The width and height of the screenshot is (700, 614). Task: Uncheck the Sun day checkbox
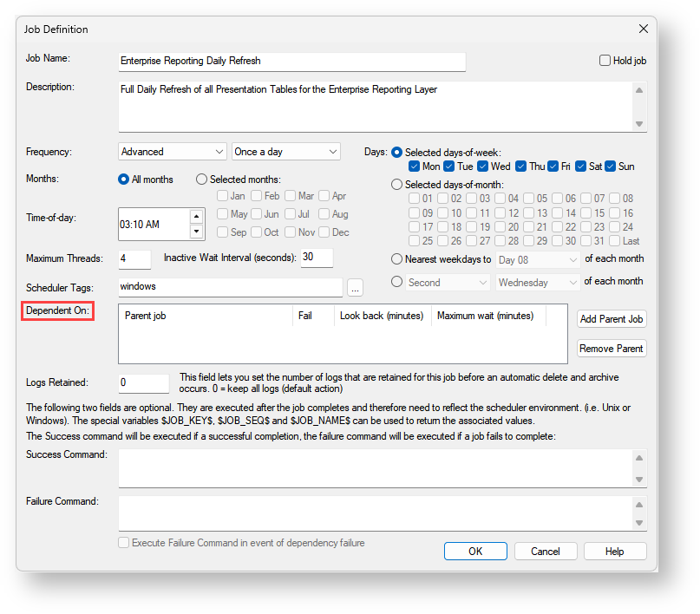click(611, 167)
